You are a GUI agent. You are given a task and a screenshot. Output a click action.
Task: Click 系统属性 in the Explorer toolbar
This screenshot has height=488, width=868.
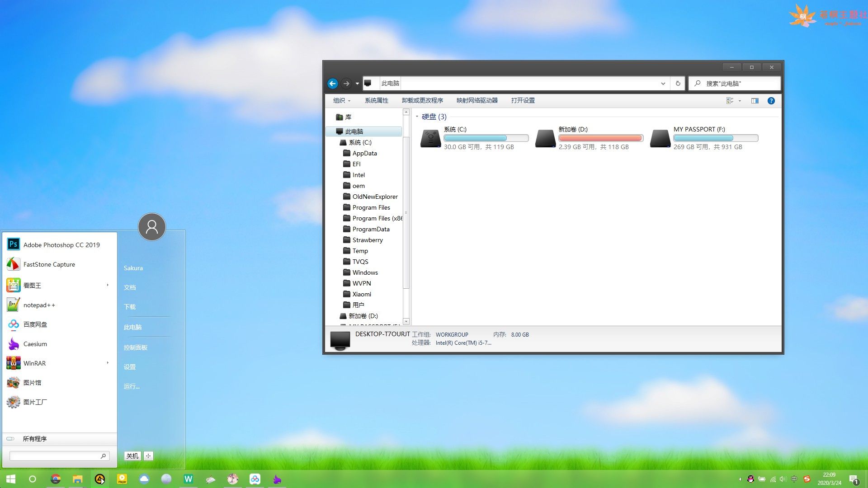377,101
